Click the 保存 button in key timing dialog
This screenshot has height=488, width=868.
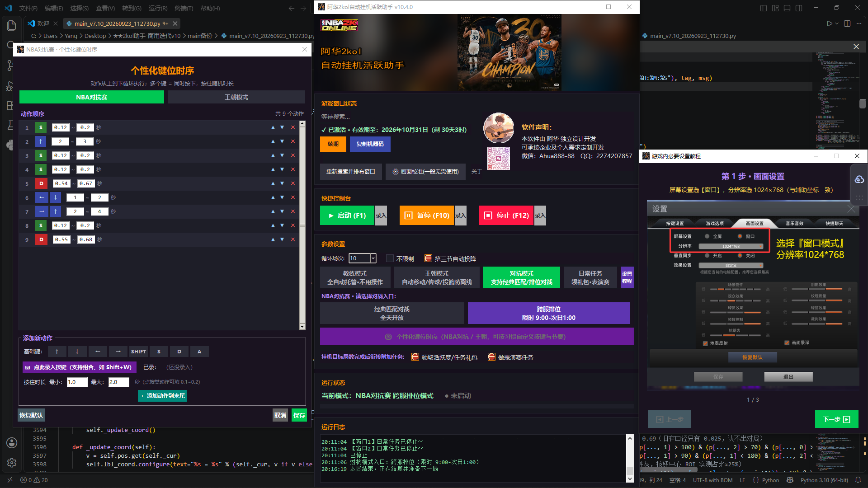tap(299, 415)
